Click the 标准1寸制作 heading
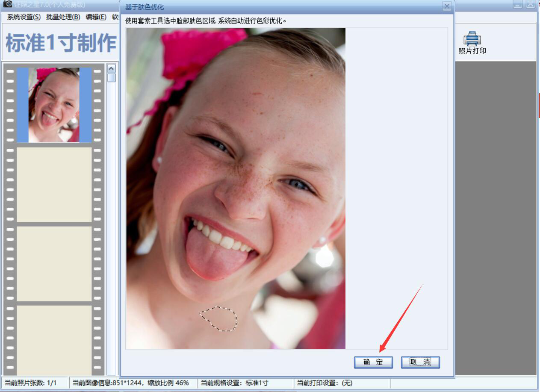The width and height of the screenshot is (540, 392). [x=61, y=43]
